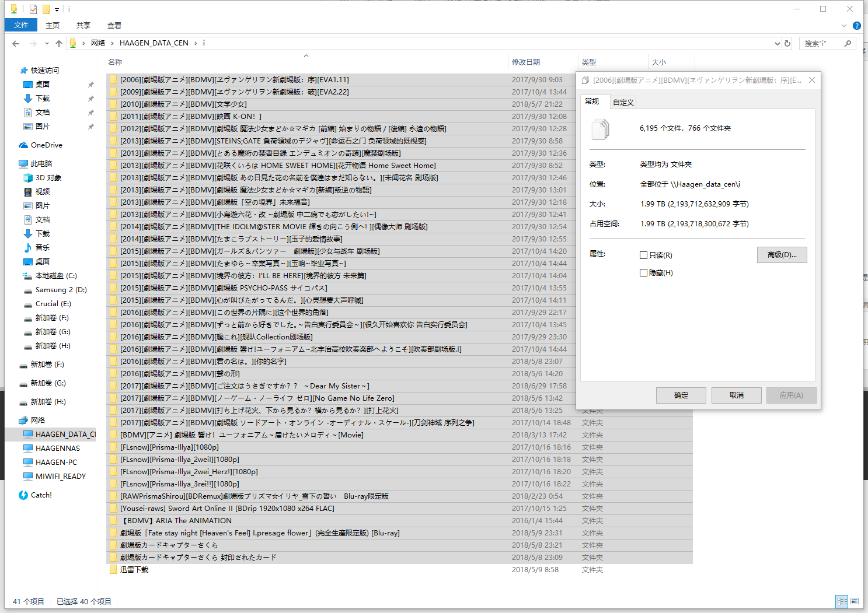Confirm with the 确定 button

pyautogui.click(x=681, y=395)
